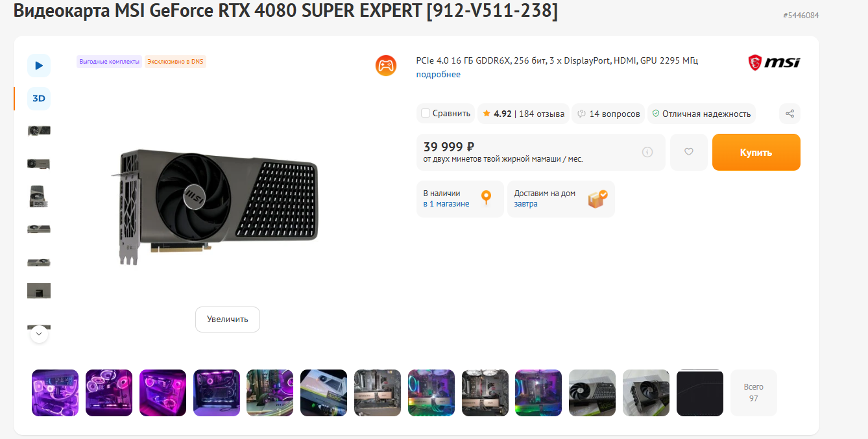868x439 pixels.
Task: Open the 184 отзыва rating
Action: (524, 114)
